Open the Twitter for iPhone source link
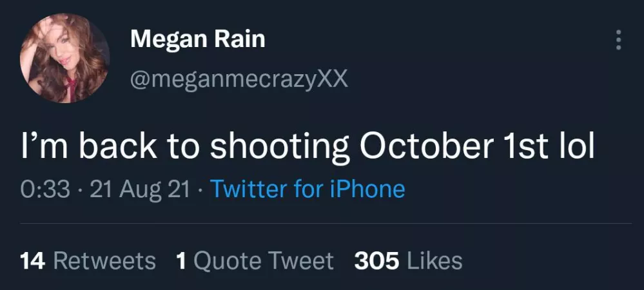The height and width of the screenshot is (290, 644). click(x=307, y=189)
